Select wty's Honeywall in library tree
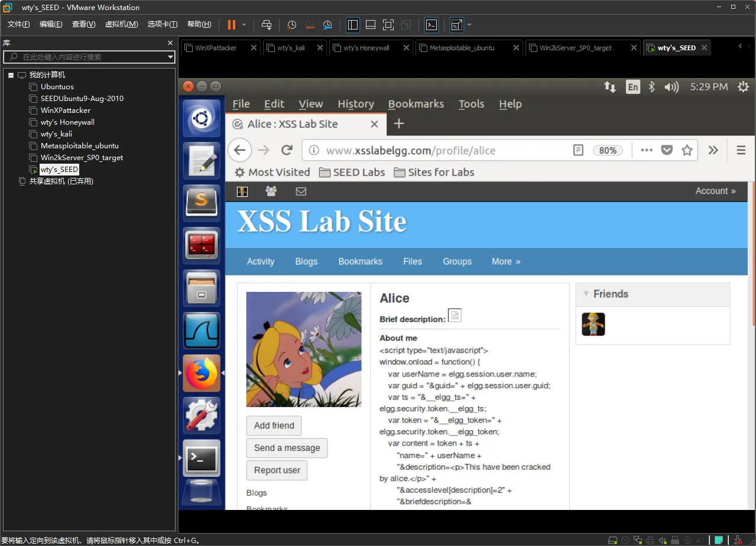 point(67,122)
